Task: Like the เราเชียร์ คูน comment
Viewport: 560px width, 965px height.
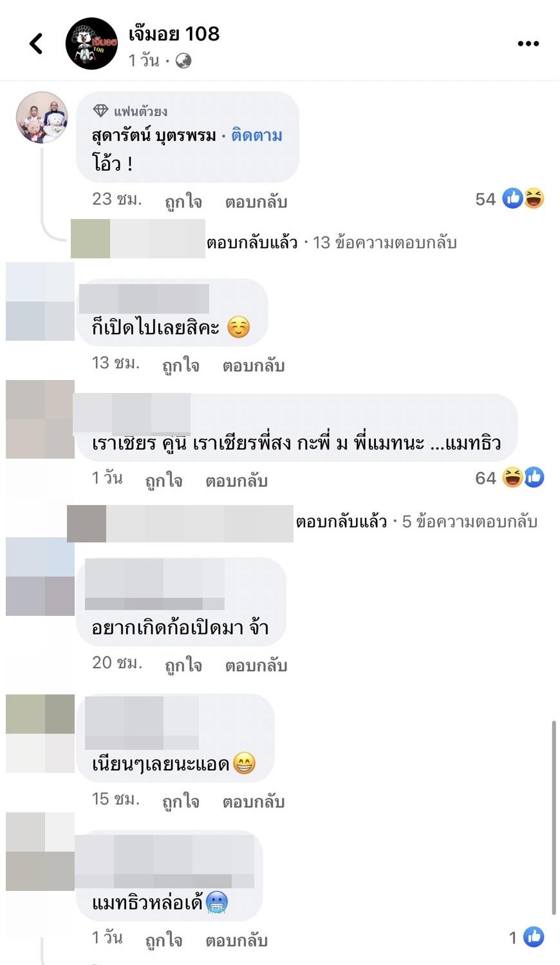Action: [163, 481]
